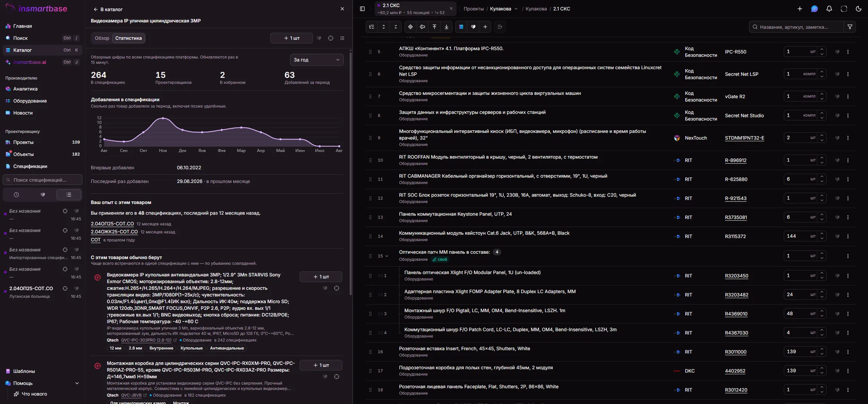Click the move-to-top arrow toolbar icon
Image resolution: width=868 pixels, height=404 pixels.
pos(434,27)
